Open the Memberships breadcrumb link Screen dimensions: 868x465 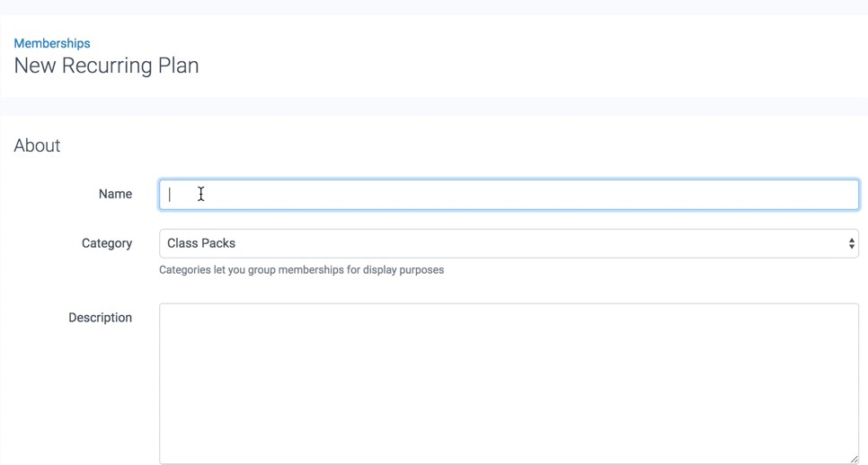(52, 43)
